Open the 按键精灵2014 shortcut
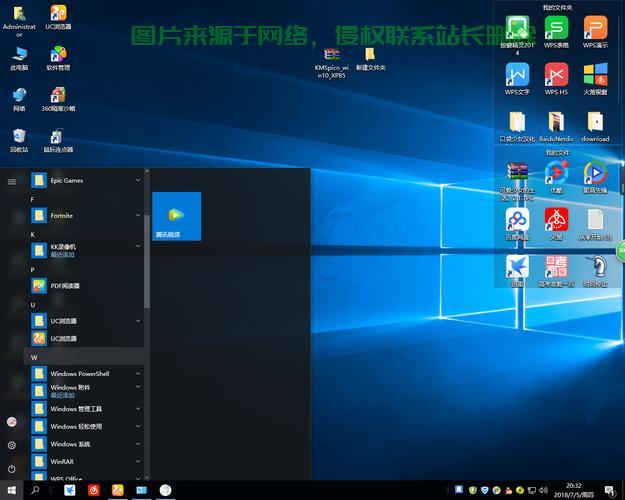Screen dimensions: 625x500 click(517, 35)
